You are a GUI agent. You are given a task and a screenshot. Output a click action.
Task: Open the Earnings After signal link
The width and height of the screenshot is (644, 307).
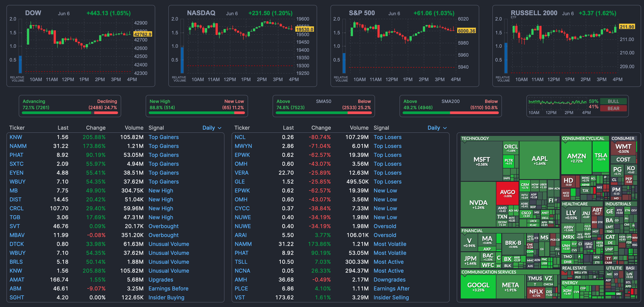[x=392, y=289]
